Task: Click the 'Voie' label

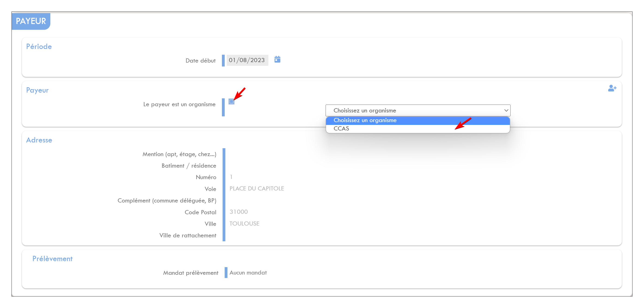Action: coord(210,189)
